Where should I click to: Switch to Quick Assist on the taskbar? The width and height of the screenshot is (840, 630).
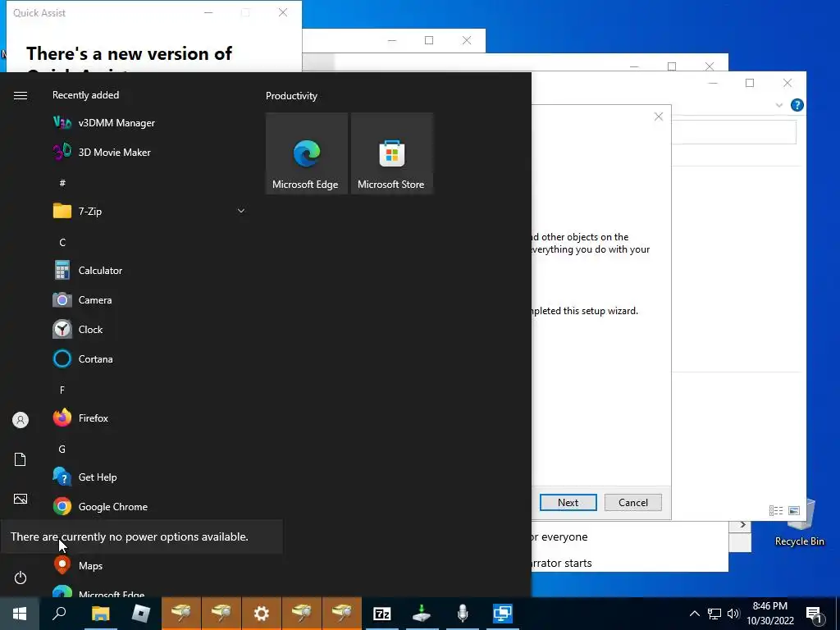click(503, 614)
